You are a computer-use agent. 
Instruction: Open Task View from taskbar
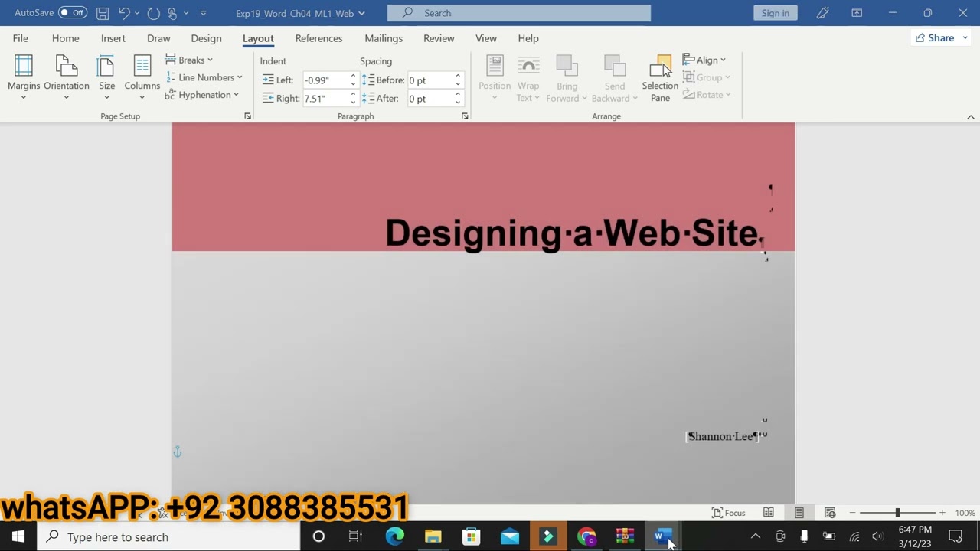pos(355,536)
